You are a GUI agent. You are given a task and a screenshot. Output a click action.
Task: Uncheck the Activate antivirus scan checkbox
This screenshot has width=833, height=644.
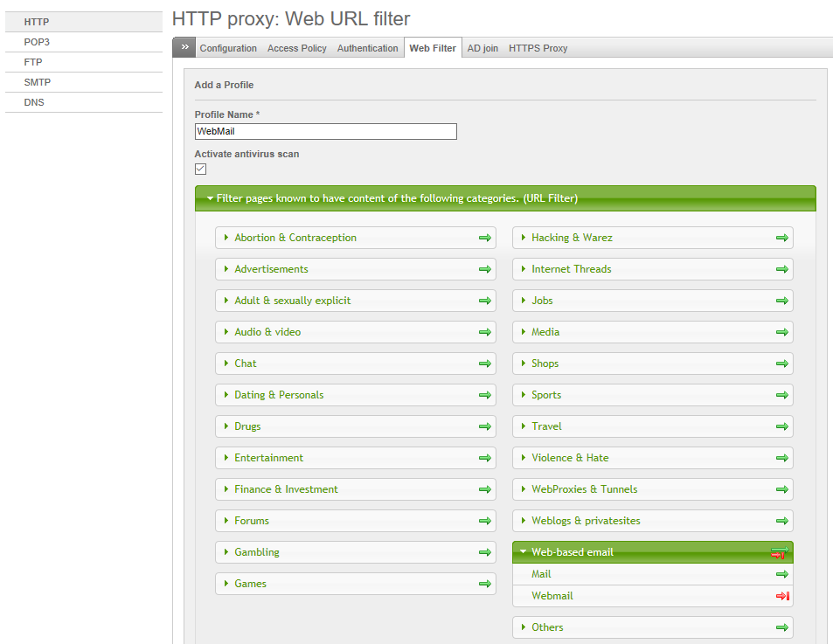point(200,169)
